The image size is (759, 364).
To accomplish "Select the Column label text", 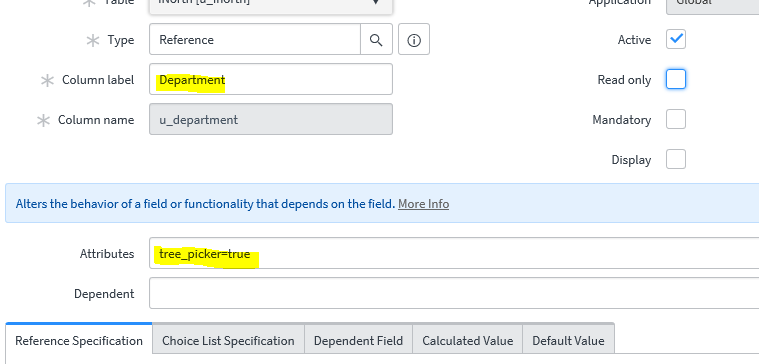I will [x=98, y=80].
